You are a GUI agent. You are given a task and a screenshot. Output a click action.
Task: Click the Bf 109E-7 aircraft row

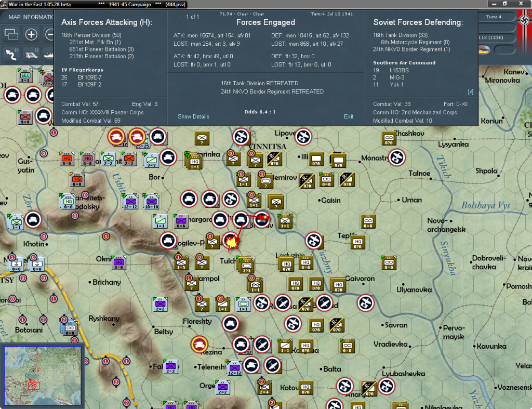tap(82, 77)
